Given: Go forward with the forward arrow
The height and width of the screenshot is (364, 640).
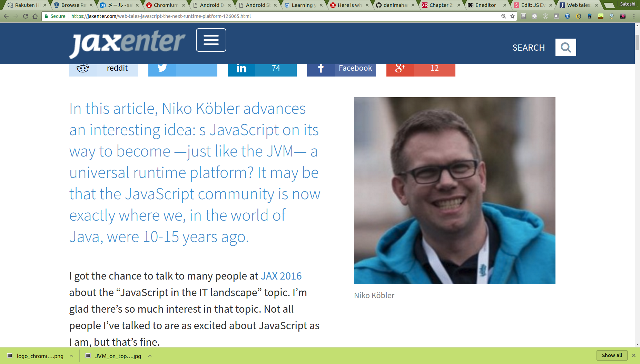Looking at the screenshot, I should (16, 16).
